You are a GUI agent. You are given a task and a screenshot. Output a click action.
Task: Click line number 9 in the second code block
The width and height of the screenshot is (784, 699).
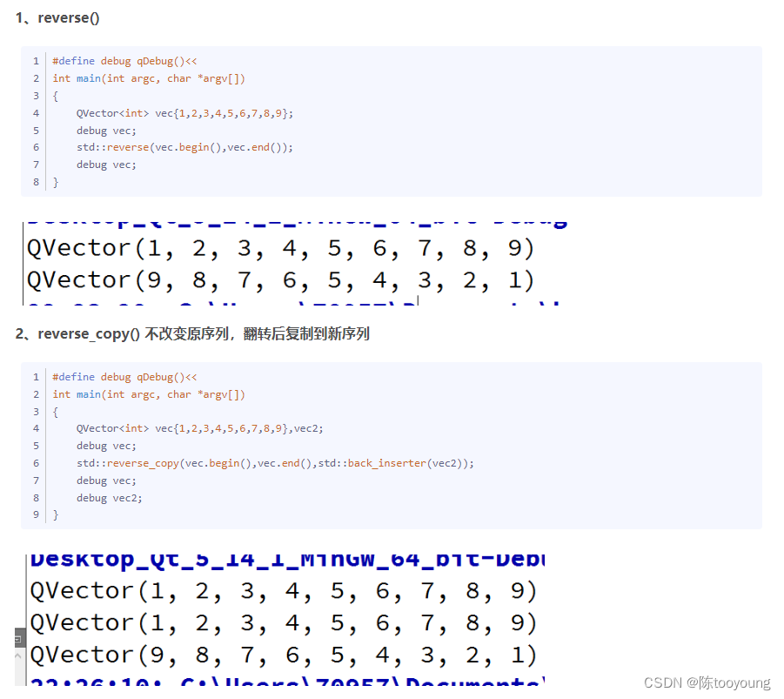tap(36, 514)
